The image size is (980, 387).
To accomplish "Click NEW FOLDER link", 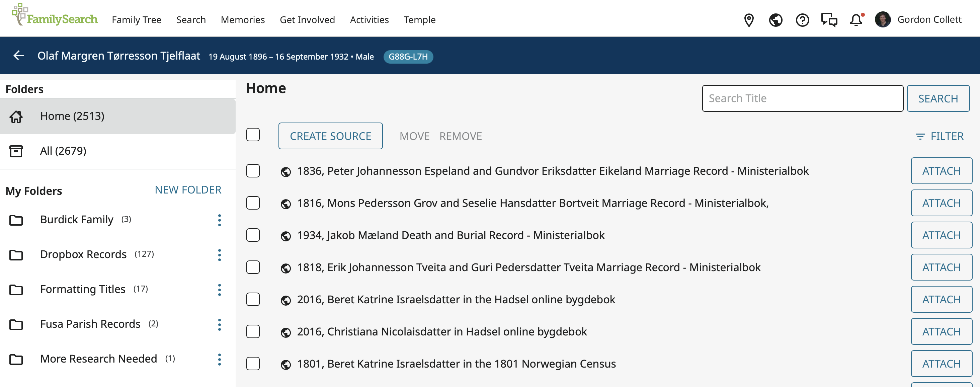I will click(188, 190).
